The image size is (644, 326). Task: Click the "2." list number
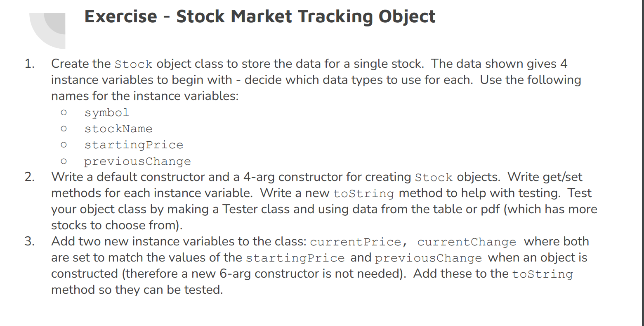(x=29, y=177)
